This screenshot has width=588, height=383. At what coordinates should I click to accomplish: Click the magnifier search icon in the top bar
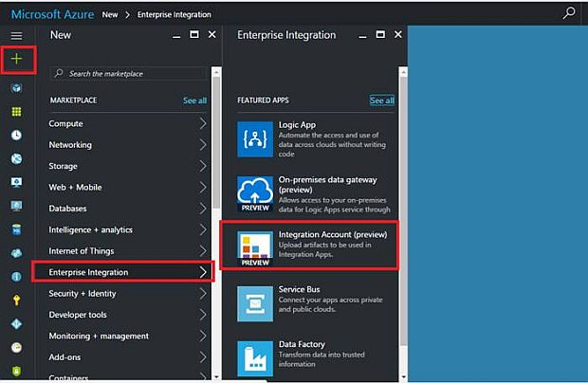(x=569, y=13)
